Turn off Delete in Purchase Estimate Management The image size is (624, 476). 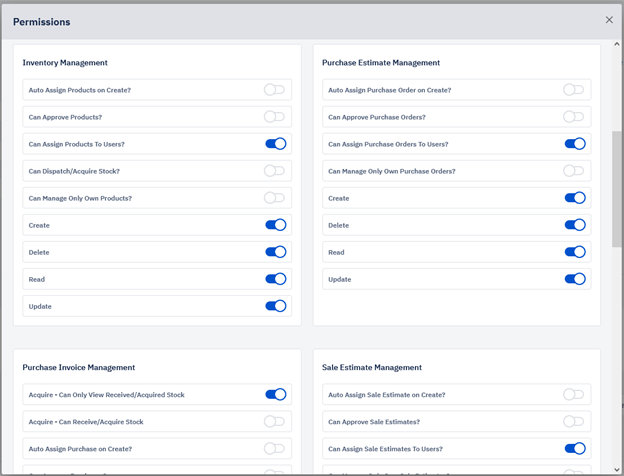point(575,225)
